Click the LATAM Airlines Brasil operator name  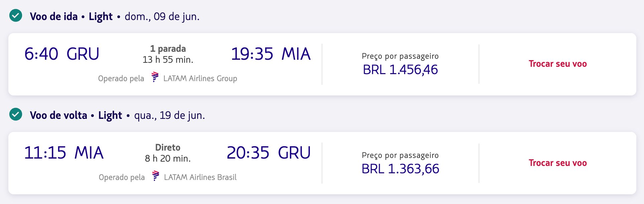(x=200, y=177)
